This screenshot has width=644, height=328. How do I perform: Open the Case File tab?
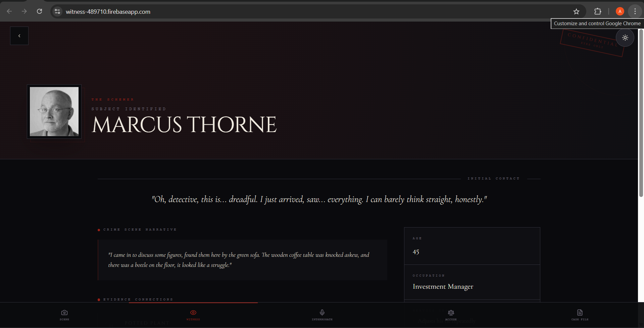click(580, 315)
